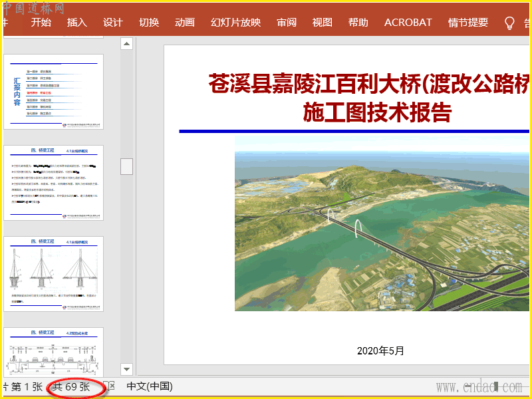Viewport: 532px width, 399px height.
Task: Click the lightbulb Tell Me icon
Action: click(510, 23)
